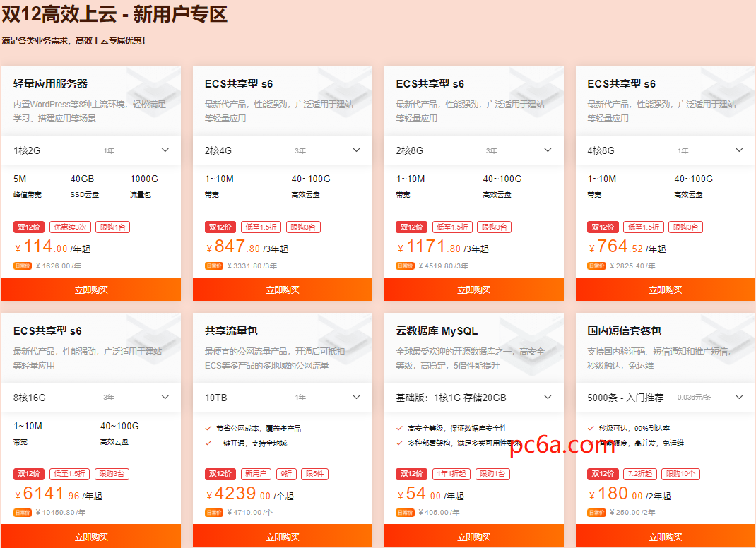Open ECS共享型 s6 title above 8核16G
The width and height of the screenshot is (756, 548).
tap(47, 331)
